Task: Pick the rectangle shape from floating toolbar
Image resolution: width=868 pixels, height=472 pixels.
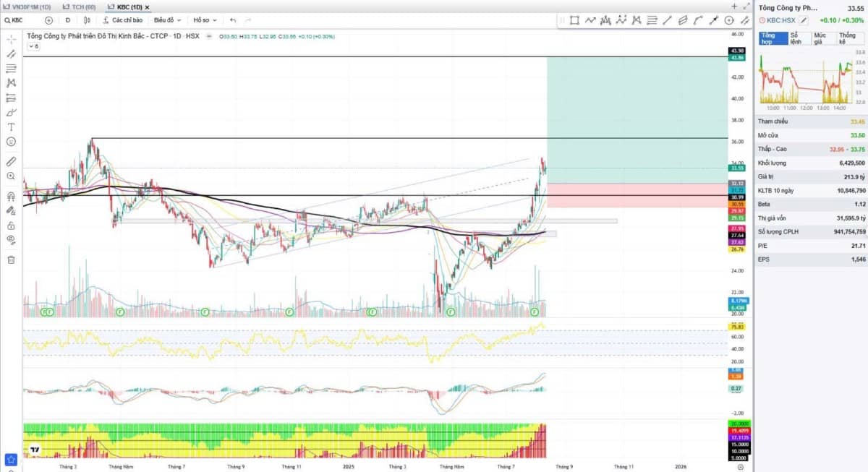Action: 575,20
